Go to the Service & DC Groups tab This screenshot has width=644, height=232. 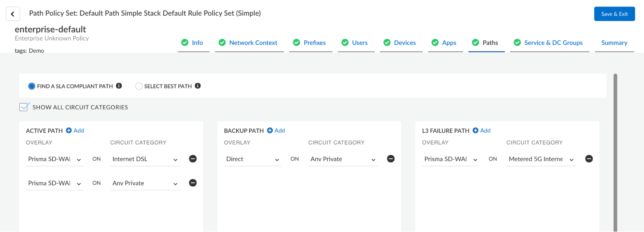tap(553, 43)
